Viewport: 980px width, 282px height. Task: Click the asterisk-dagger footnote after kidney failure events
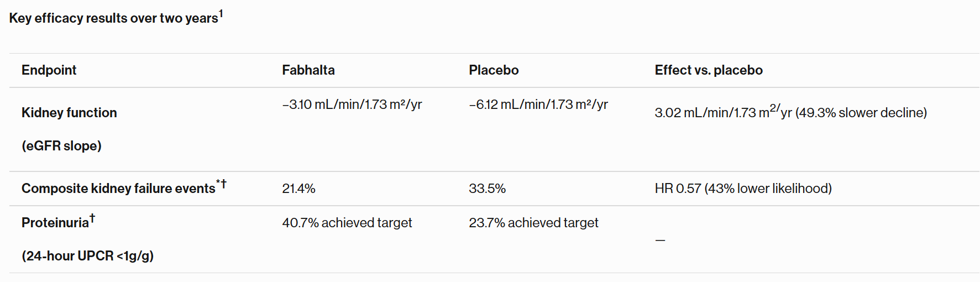click(221, 183)
